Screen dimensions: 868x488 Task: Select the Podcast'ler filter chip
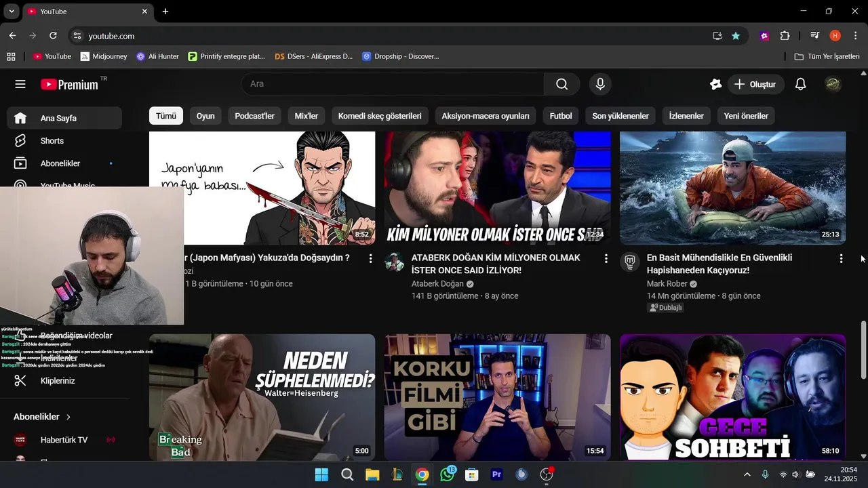(x=254, y=116)
